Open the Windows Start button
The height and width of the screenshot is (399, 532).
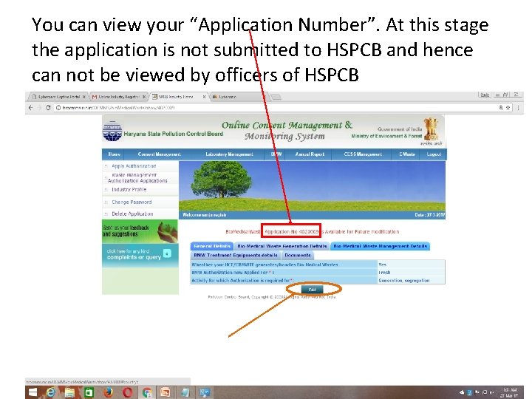click(33, 392)
